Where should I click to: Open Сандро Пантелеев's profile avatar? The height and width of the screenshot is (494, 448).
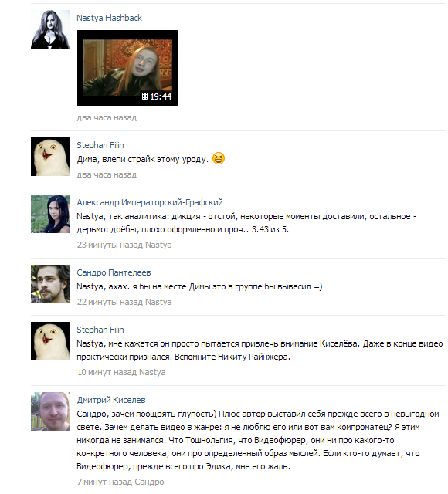[x=50, y=284]
